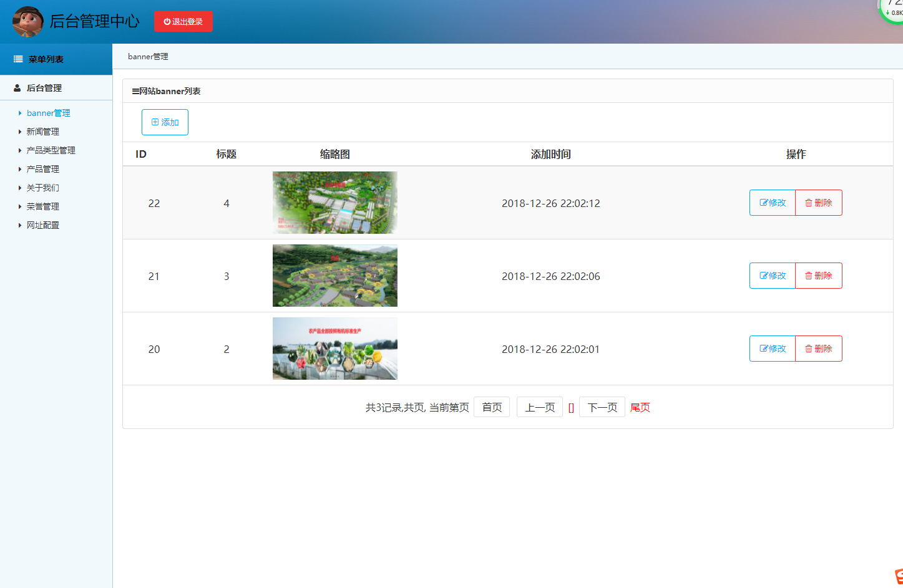This screenshot has height=588, width=903.
Task: Expand the 产品类型管理 sidebar arrow
Action: pos(19,150)
